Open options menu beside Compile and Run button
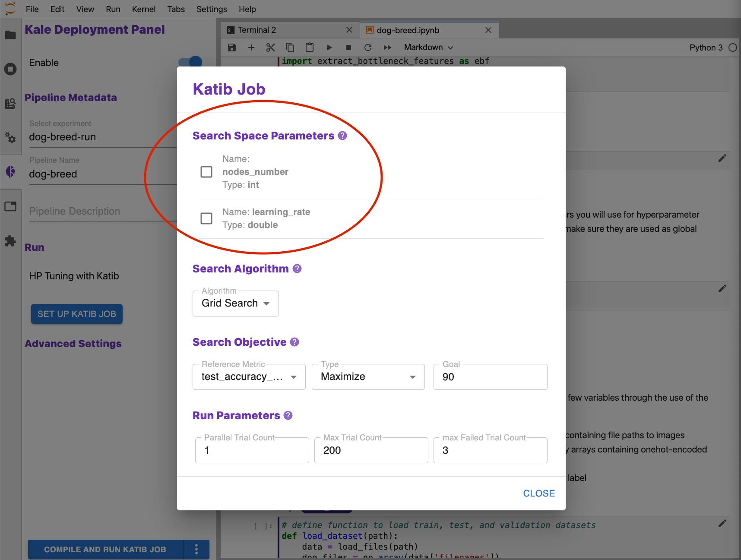 (196, 549)
